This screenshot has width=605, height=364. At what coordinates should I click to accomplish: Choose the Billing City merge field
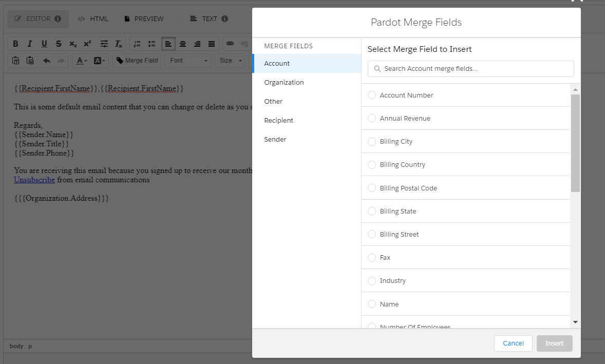(x=371, y=142)
